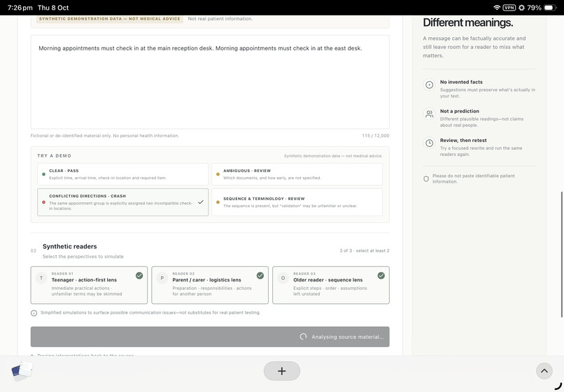This screenshot has height=392, width=564.
Task: Click the 79% battery percentage text
Action: pyautogui.click(x=534, y=8)
